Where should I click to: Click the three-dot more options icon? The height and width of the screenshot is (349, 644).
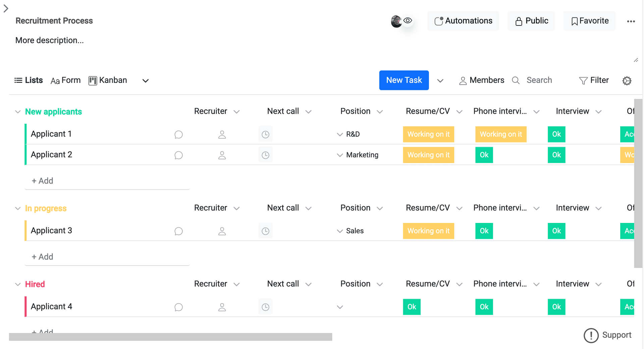631,21
